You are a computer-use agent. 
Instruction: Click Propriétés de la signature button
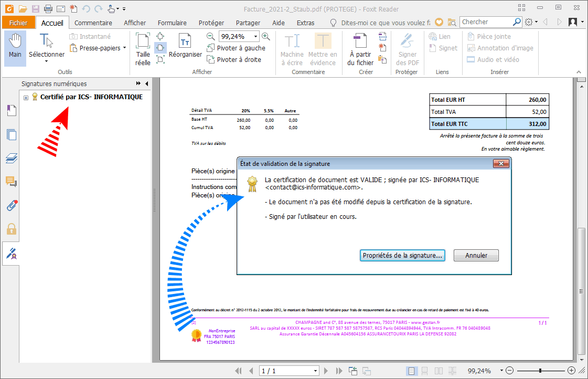[x=403, y=256]
